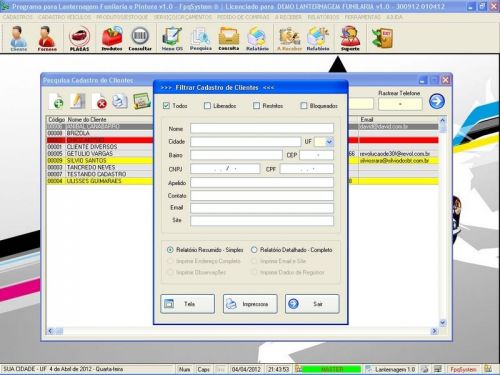Image resolution: width=500 pixels, height=375 pixels.
Task: Click the Email input field in filter dialog
Action: 262,208
